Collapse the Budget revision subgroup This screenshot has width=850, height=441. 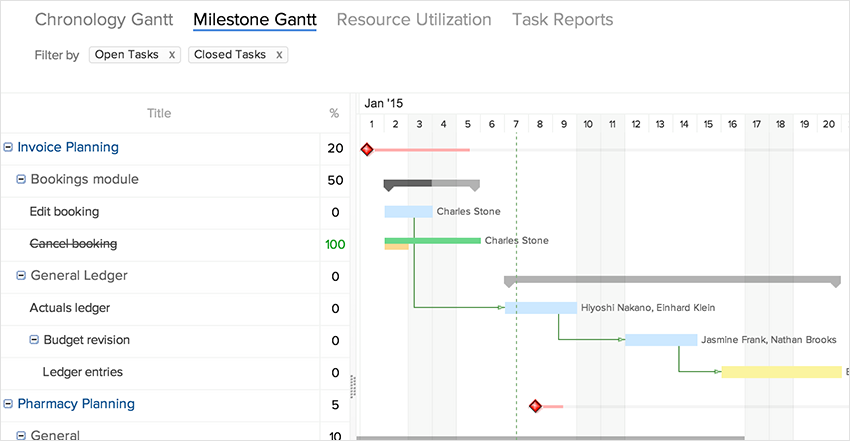click(x=34, y=340)
